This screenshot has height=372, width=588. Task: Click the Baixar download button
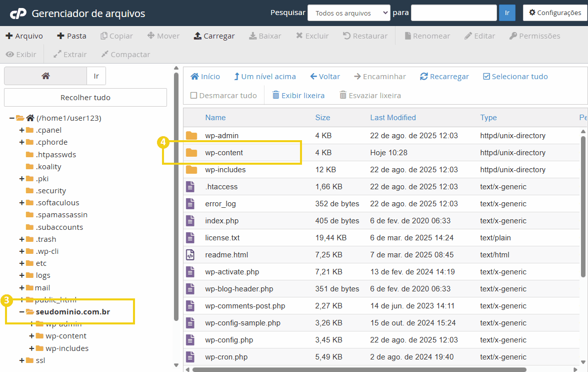[x=265, y=36]
